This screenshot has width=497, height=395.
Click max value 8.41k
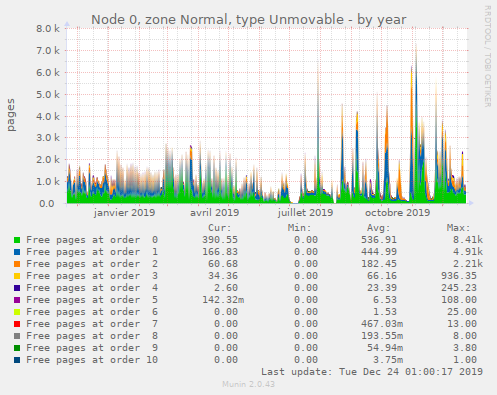[468, 240]
